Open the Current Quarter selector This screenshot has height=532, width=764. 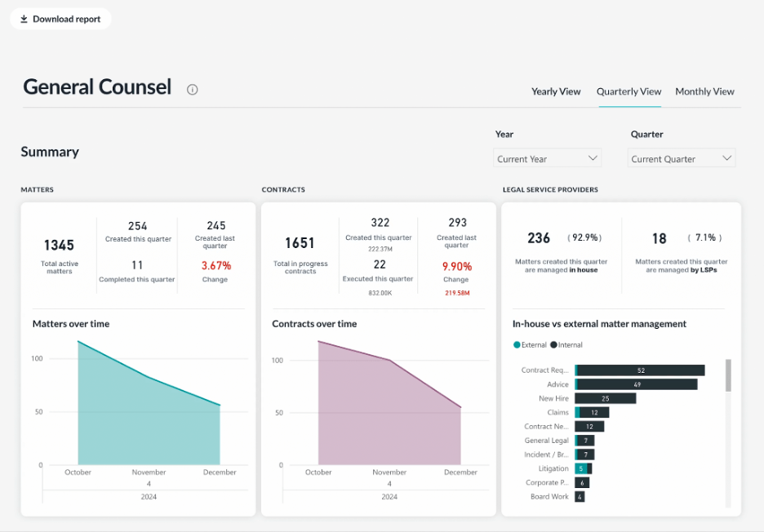tap(681, 157)
